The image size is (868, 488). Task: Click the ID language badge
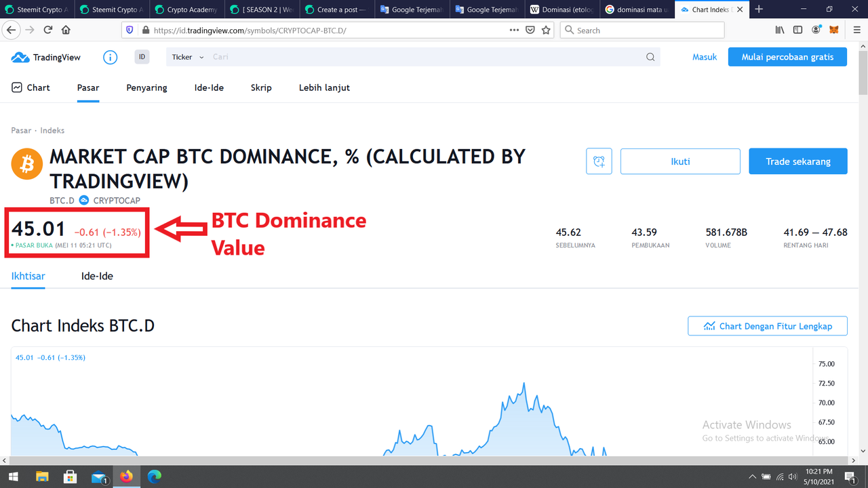point(142,57)
